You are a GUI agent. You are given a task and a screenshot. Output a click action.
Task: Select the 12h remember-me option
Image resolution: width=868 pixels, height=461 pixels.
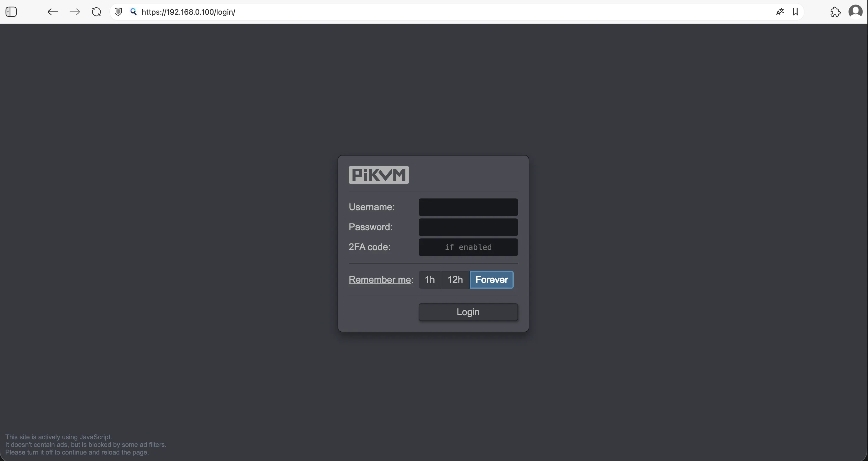[455, 280]
